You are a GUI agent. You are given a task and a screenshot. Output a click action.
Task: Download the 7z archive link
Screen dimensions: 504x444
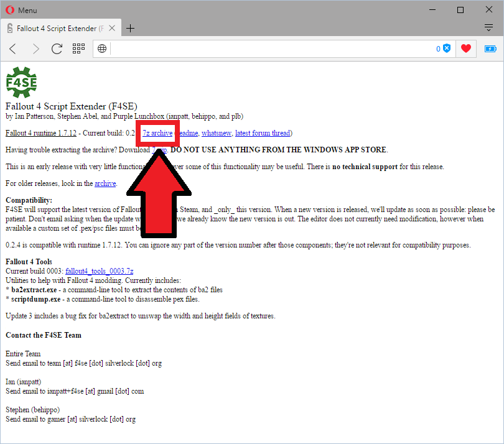tap(157, 133)
